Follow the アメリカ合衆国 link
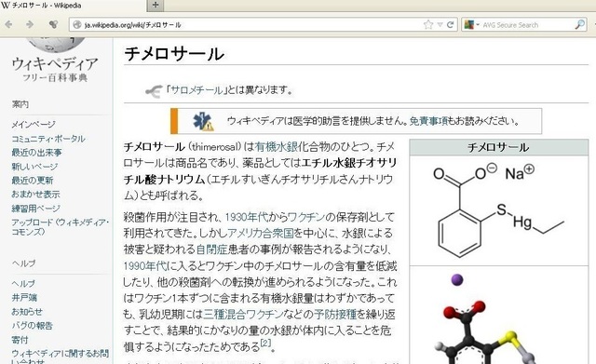596x364 pixels. tap(261, 233)
